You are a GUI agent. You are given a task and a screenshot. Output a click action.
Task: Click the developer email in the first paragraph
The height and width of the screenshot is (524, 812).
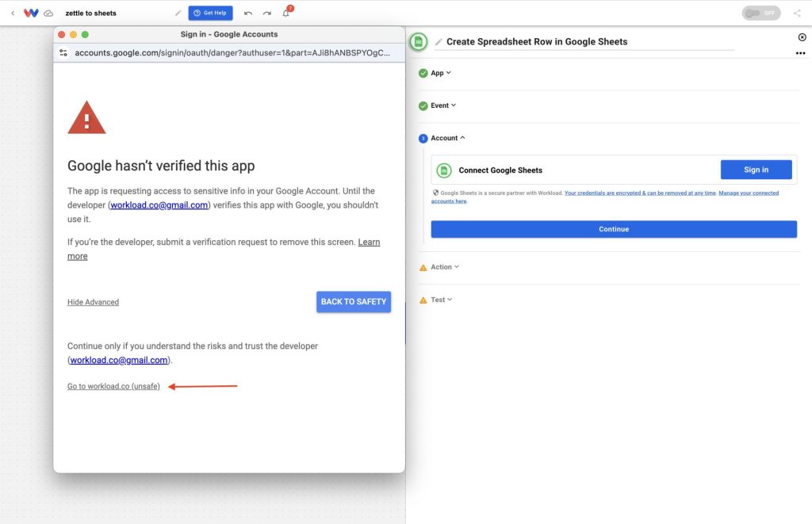[159, 205]
